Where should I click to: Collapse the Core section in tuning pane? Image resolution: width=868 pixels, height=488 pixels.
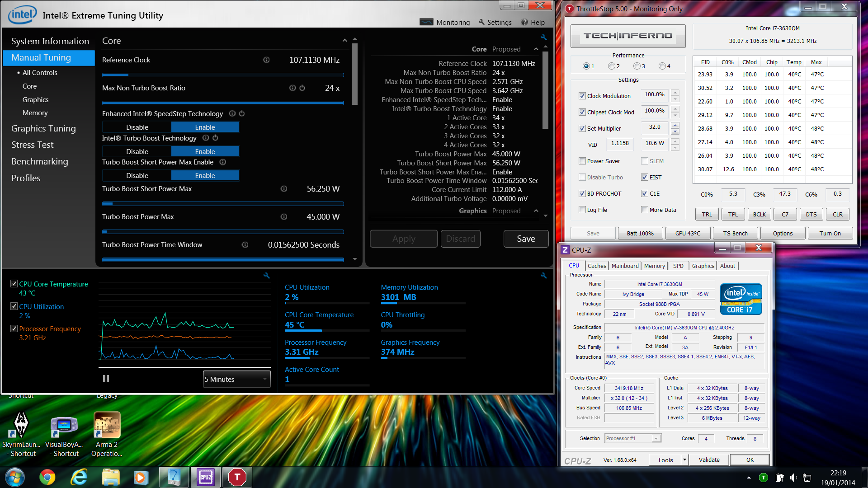[x=345, y=41]
